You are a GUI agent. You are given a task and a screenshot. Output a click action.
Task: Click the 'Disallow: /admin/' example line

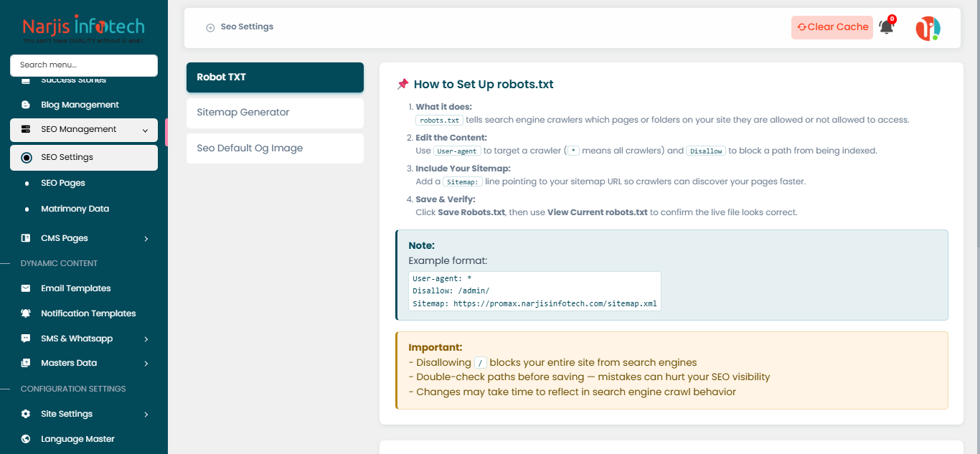[451, 290]
